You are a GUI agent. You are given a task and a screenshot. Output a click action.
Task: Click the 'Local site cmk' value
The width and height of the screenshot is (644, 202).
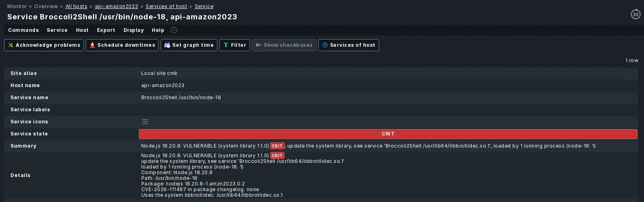pyautogui.click(x=159, y=73)
